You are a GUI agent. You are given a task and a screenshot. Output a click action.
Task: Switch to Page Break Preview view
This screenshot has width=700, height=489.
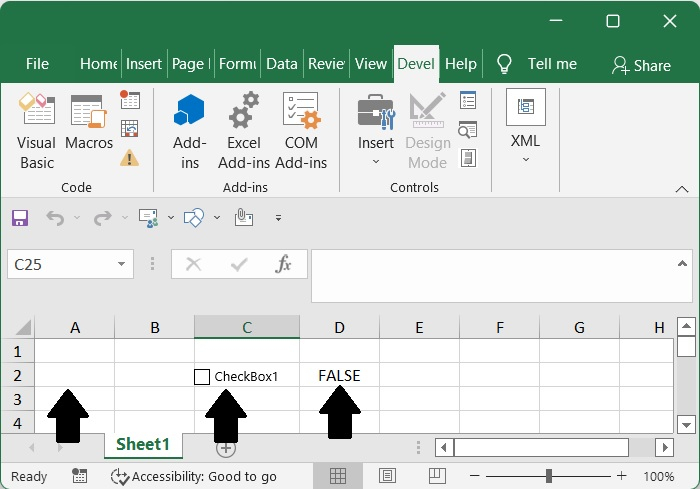(437, 476)
